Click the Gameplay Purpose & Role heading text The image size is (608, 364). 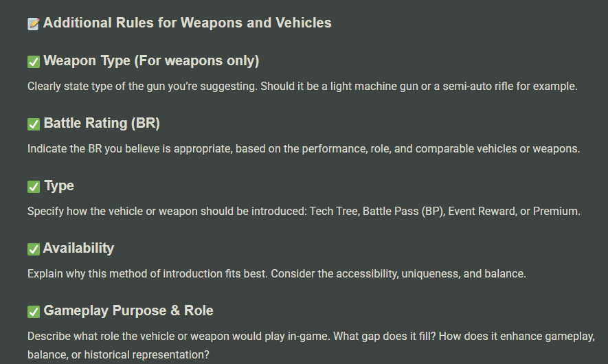tap(128, 311)
